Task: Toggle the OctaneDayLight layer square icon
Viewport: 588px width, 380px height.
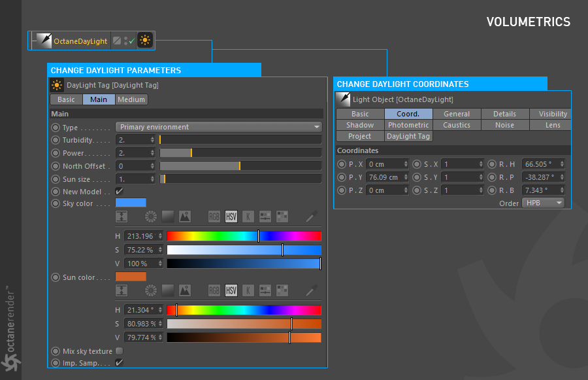Action: pos(117,41)
